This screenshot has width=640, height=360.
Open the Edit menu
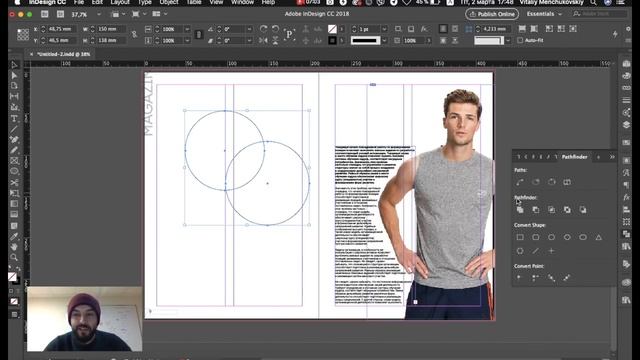pos(97,2)
